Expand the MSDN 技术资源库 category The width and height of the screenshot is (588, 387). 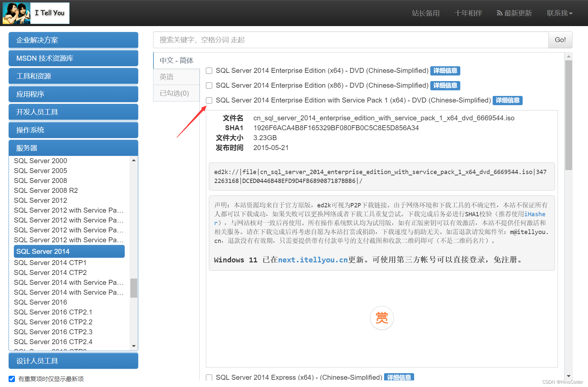(x=73, y=58)
